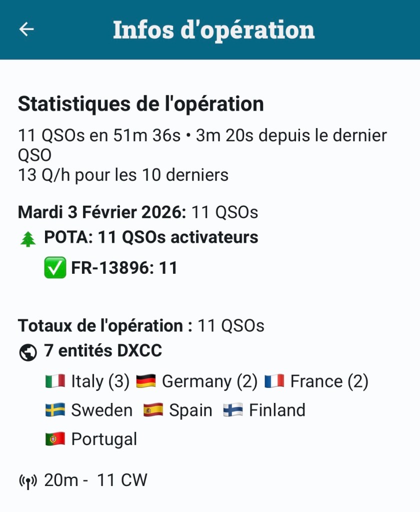Click the '7 entités DXCC' label

click(103, 351)
